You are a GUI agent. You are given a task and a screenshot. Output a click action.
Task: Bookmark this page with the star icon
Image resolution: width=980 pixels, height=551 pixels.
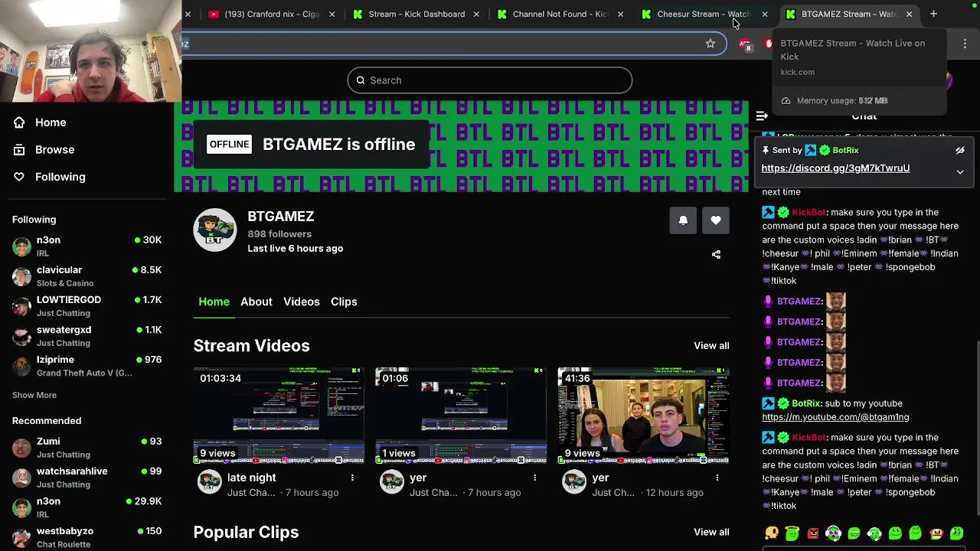[710, 44]
